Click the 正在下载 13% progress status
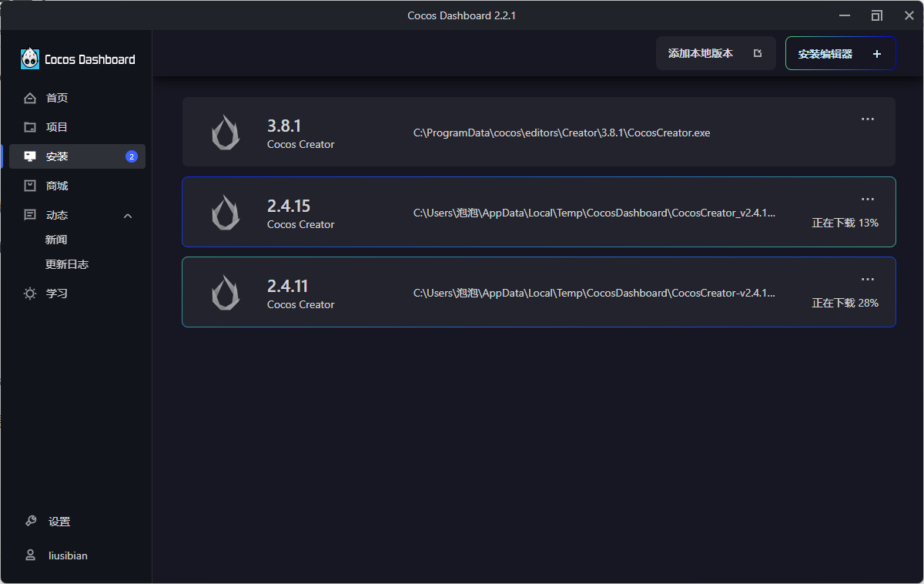 (845, 223)
